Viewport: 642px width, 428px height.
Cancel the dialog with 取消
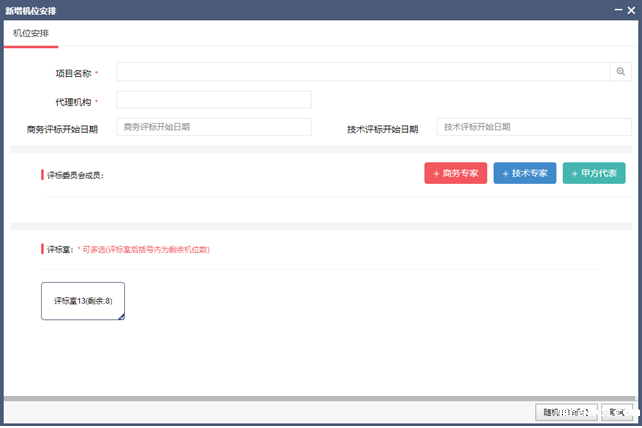point(617,411)
